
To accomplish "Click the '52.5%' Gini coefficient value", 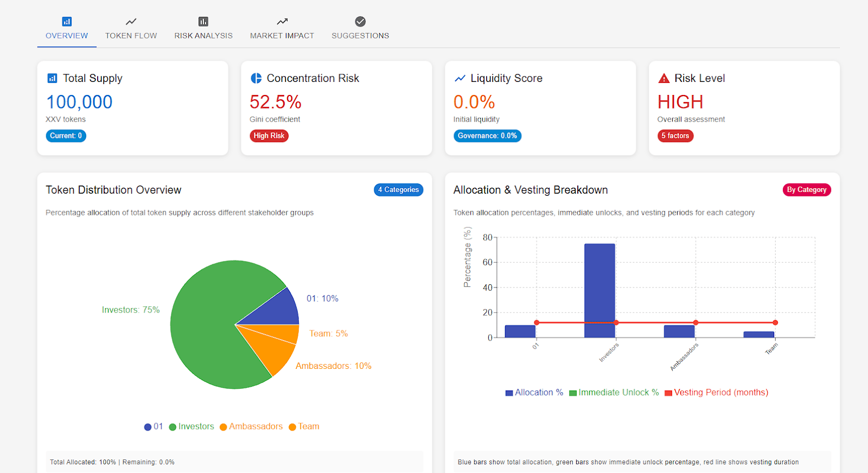I will (276, 102).
